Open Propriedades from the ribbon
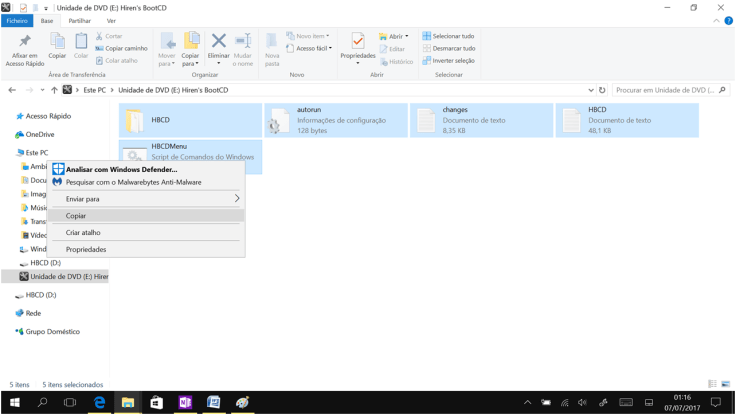This screenshot has height=415, width=736. 357,50
